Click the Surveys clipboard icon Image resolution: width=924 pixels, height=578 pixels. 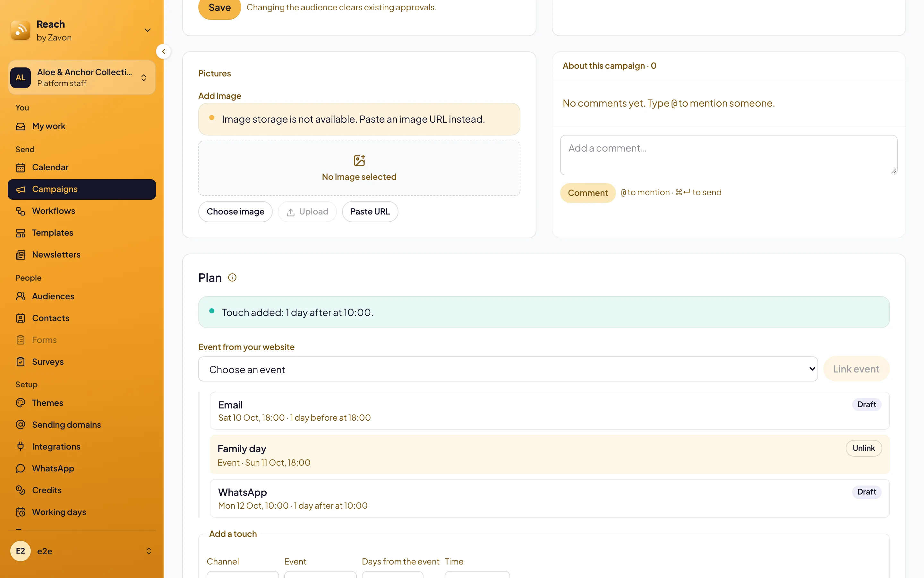(x=21, y=362)
